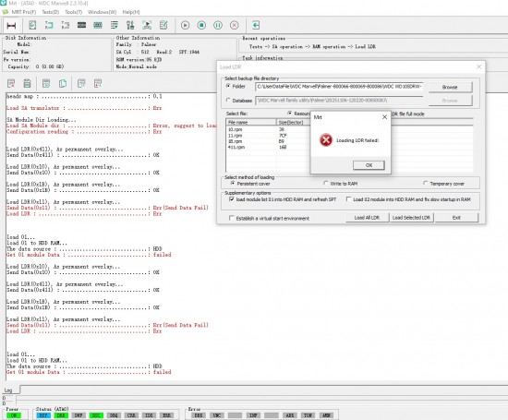The height and width of the screenshot is (420, 508).
Task: Select the Database radio button
Action: 228,101
